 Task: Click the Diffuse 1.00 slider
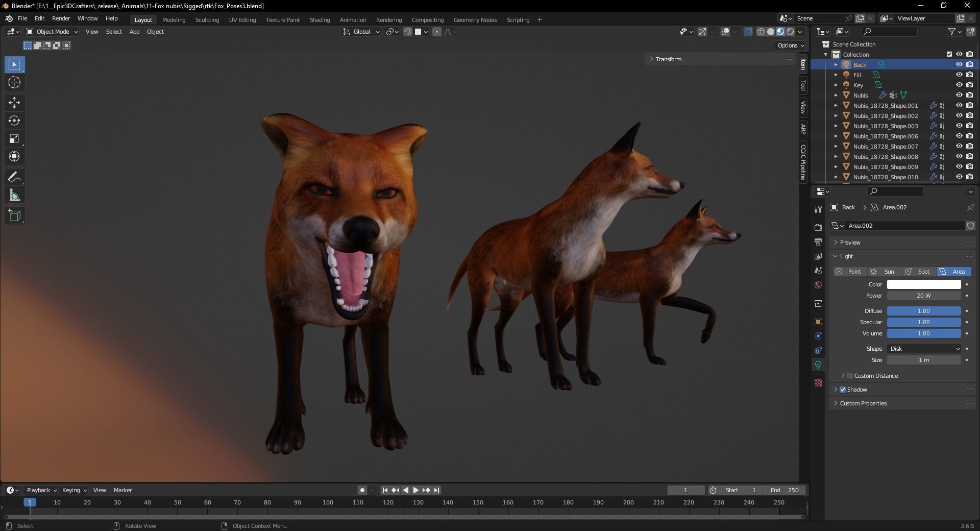(924, 311)
